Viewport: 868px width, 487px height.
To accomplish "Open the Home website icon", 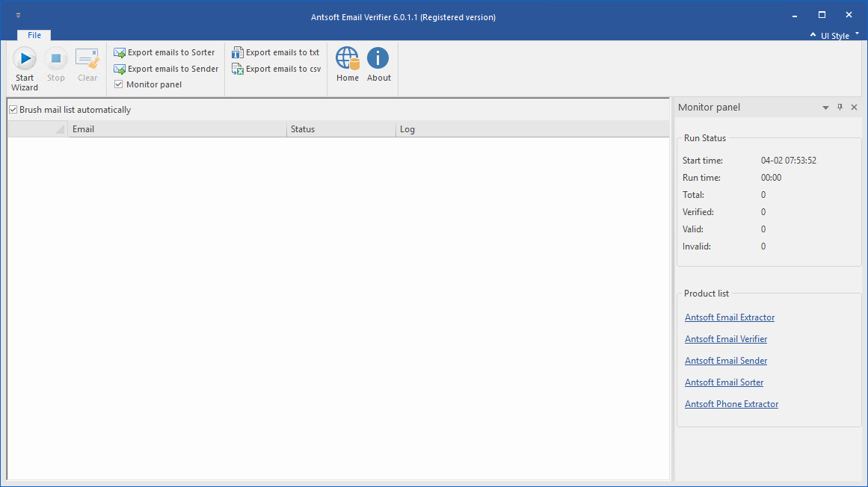I will pyautogui.click(x=348, y=65).
